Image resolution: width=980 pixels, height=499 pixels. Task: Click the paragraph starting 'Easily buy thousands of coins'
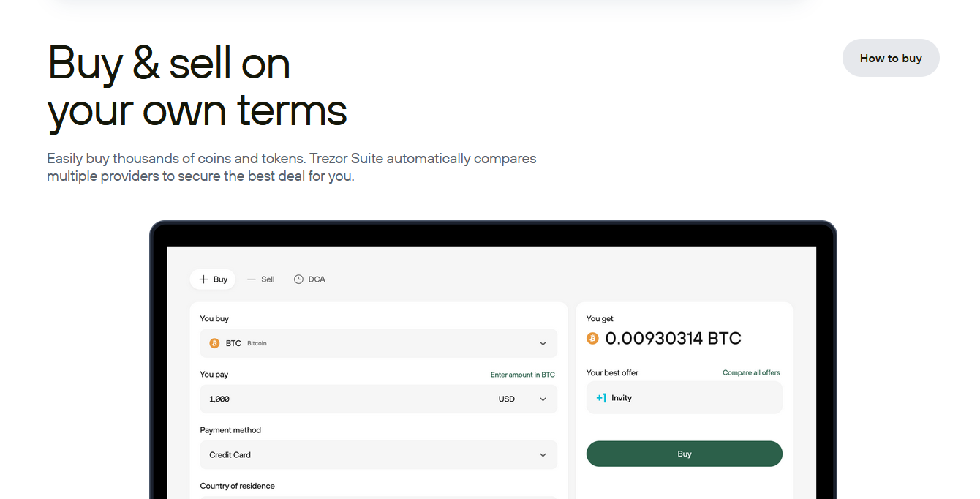(x=292, y=167)
